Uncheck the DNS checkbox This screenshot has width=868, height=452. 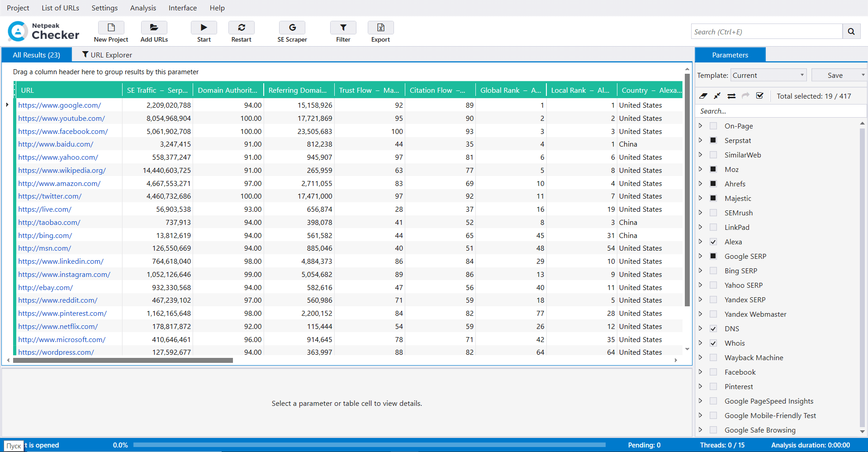pyautogui.click(x=713, y=328)
